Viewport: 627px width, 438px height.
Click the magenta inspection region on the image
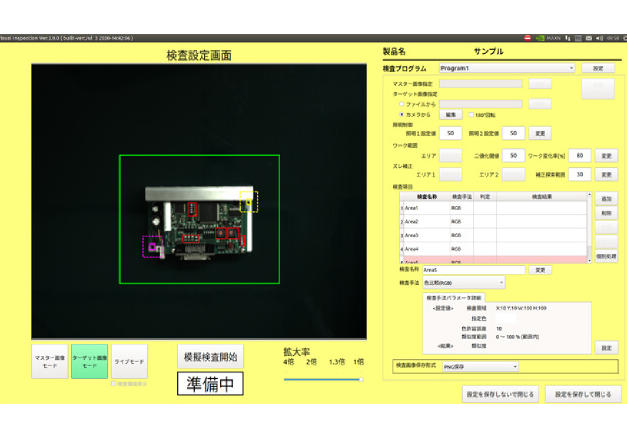coord(152,246)
